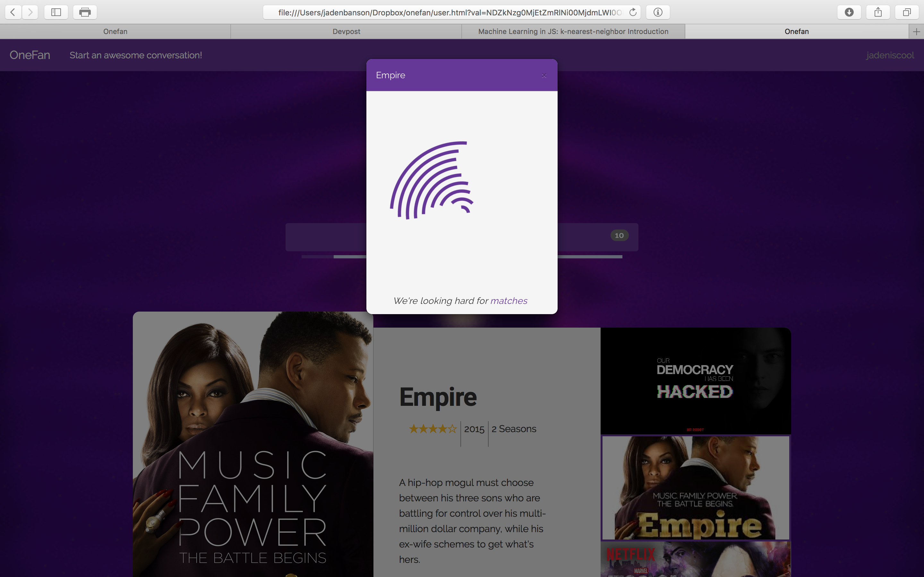This screenshot has height=577, width=924.
Task: Click the OneFan brand logo link
Action: pos(30,55)
